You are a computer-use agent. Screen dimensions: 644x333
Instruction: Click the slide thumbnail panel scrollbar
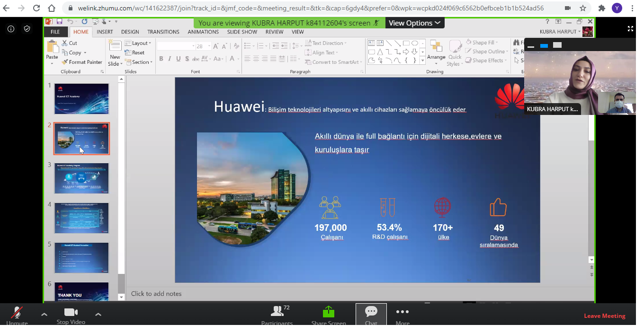click(x=121, y=189)
